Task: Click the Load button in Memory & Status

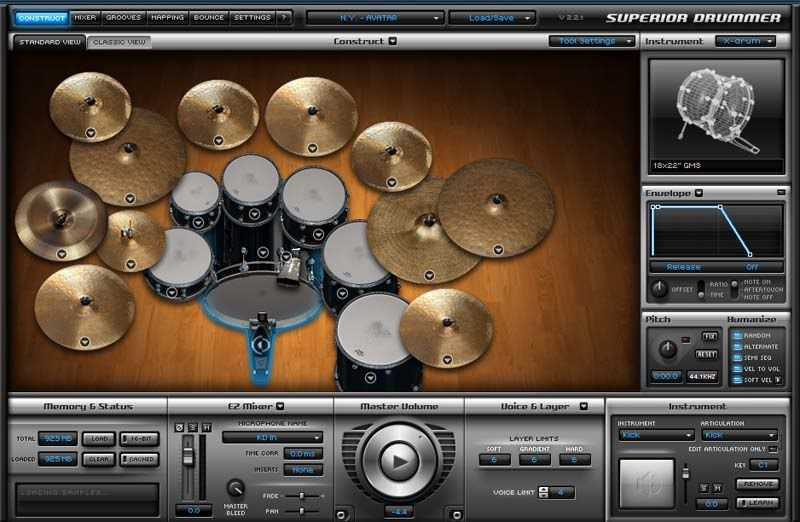Action: (99, 439)
